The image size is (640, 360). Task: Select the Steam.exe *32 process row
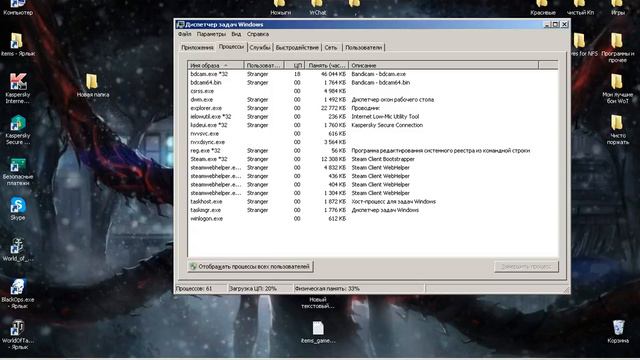click(373, 159)
